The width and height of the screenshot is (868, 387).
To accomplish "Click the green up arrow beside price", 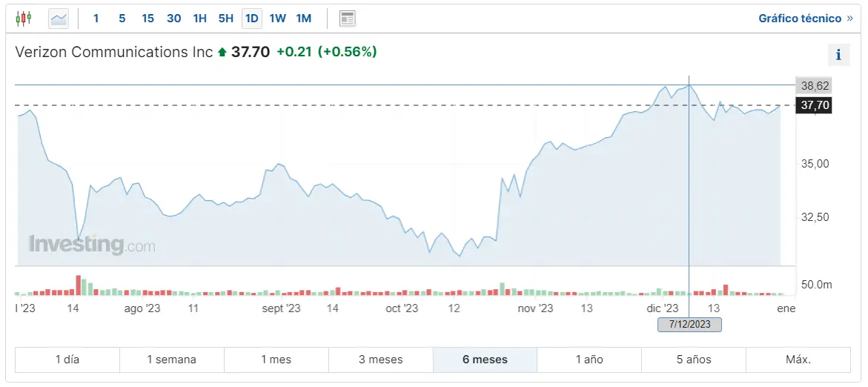I will pyautogui.click(x=221, y=53).
